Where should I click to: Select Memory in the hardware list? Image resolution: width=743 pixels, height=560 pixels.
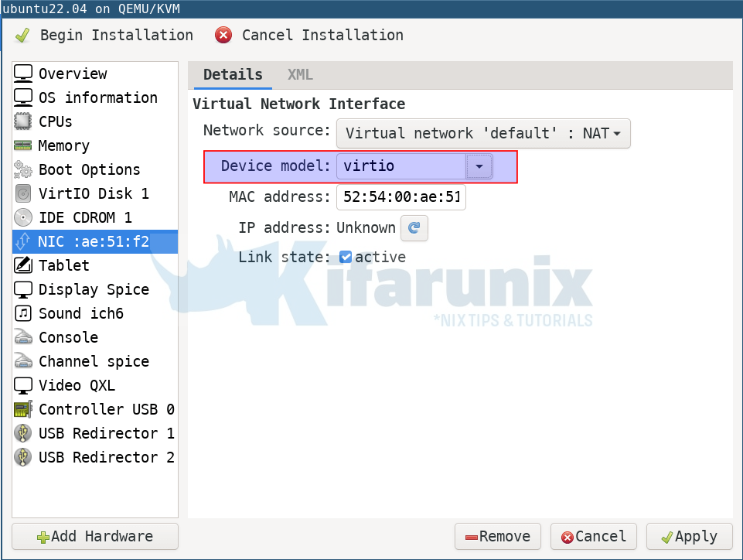[x=95, y=145]
